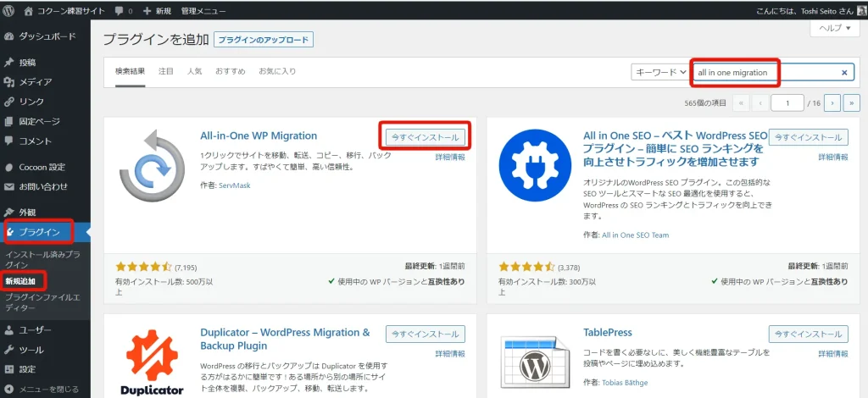
Task: Switch to 人気 tab
Action: point(194,72)
